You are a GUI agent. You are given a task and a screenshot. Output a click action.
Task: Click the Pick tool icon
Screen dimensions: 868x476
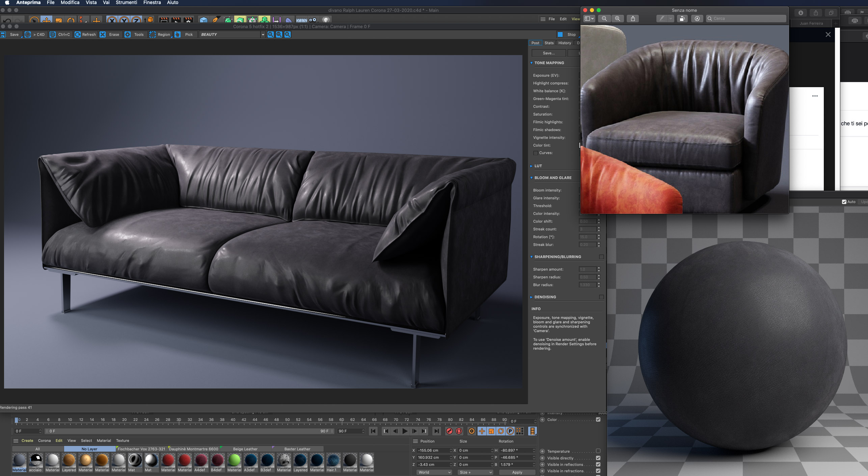click(x=178, y=34)
